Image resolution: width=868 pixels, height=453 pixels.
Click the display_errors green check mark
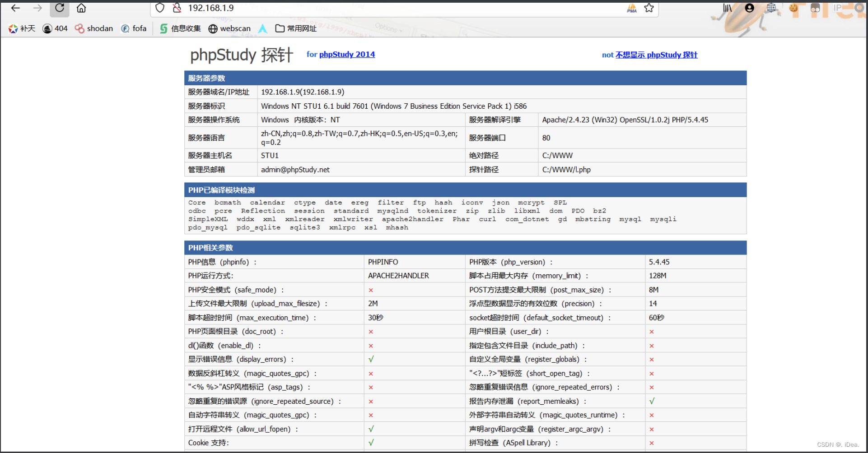tap(371, 360)
